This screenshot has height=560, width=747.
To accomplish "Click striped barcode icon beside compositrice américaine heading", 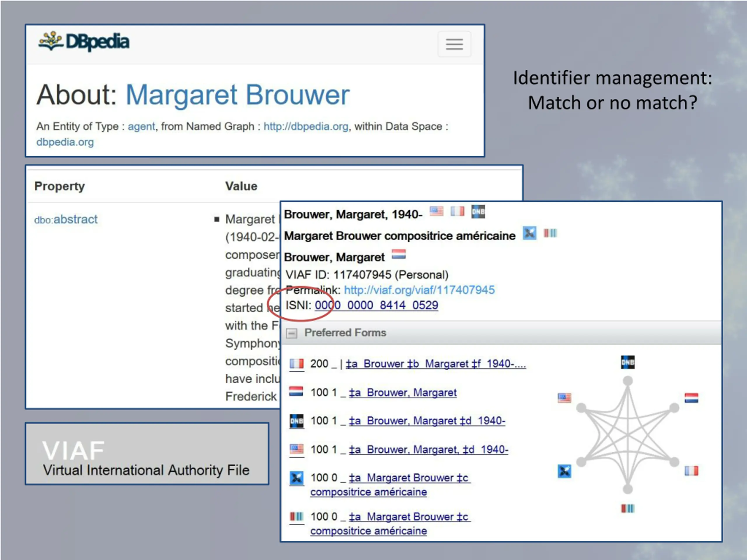I will tap(550, 233).
